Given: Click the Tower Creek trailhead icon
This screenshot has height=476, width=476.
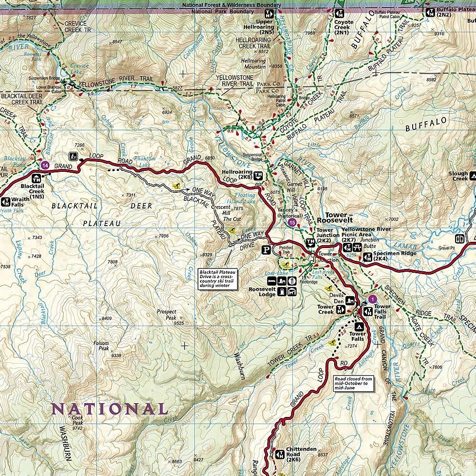Looking at the screenshot, I should (x=341, y=310).
